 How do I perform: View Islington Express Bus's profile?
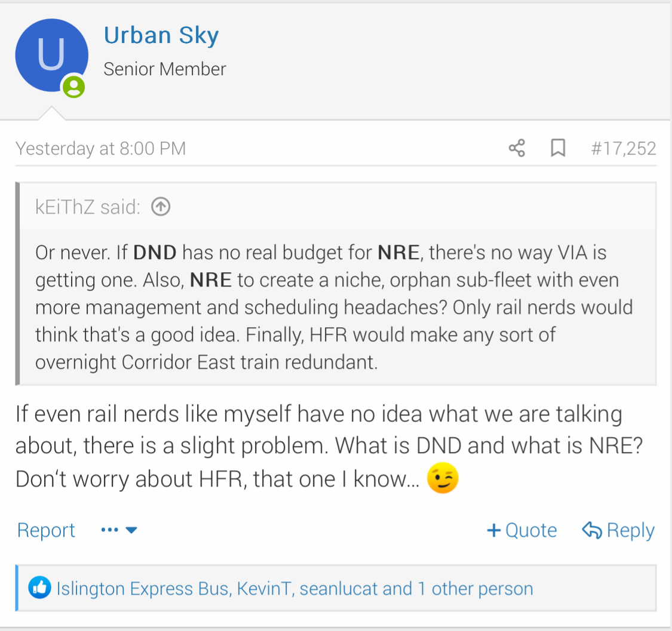[x=143, y=589]
